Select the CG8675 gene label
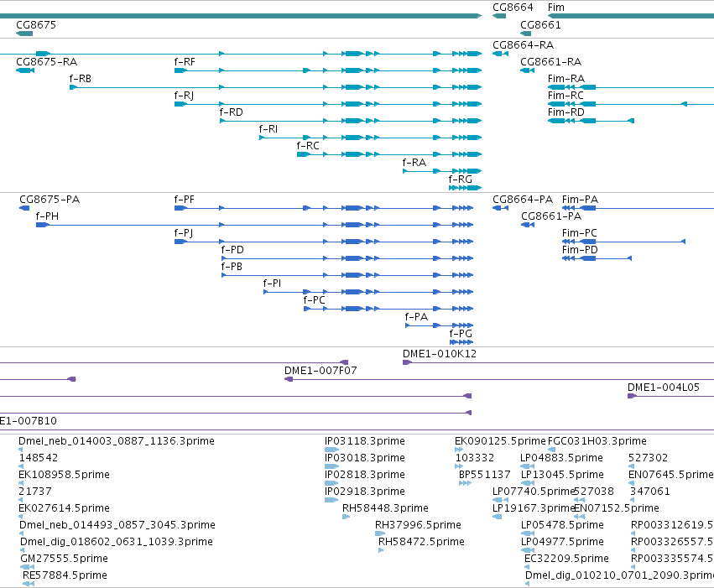 point(36,25)
